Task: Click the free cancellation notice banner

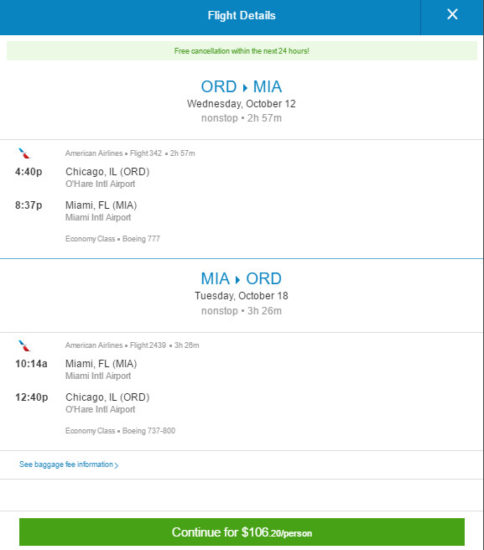Action: click(x=242, y=51)
